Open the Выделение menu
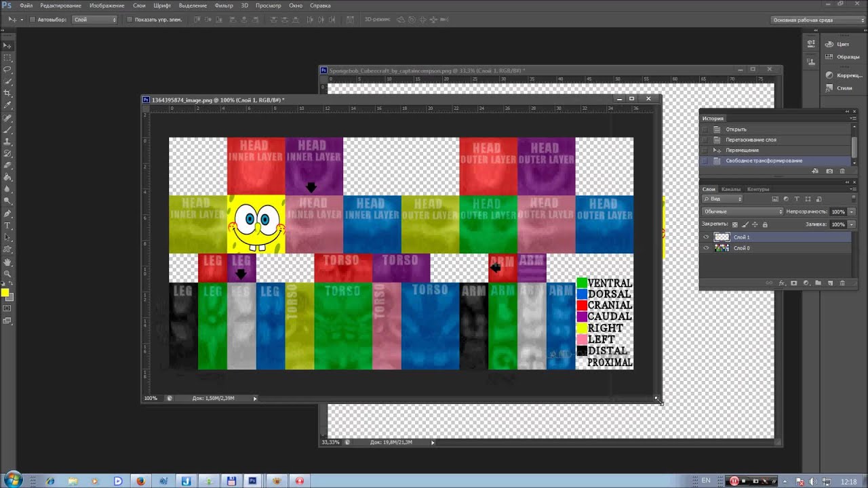 (x=193, y=5)
